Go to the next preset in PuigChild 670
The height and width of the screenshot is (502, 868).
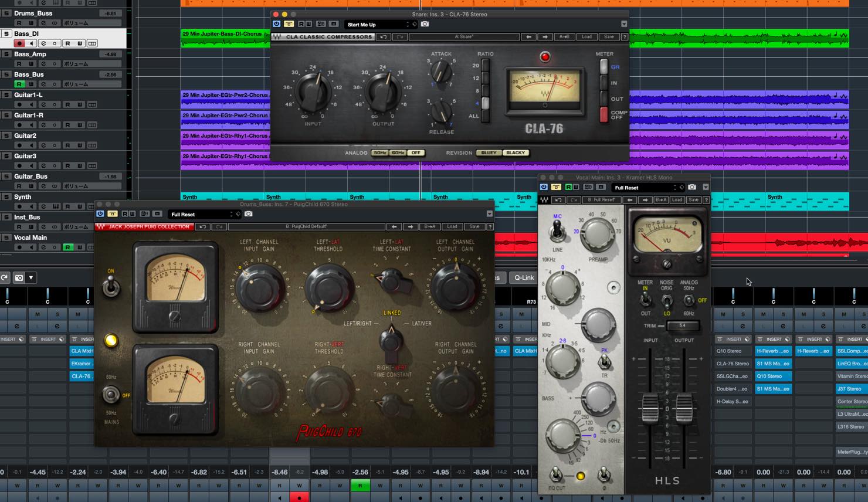[411, 226]
